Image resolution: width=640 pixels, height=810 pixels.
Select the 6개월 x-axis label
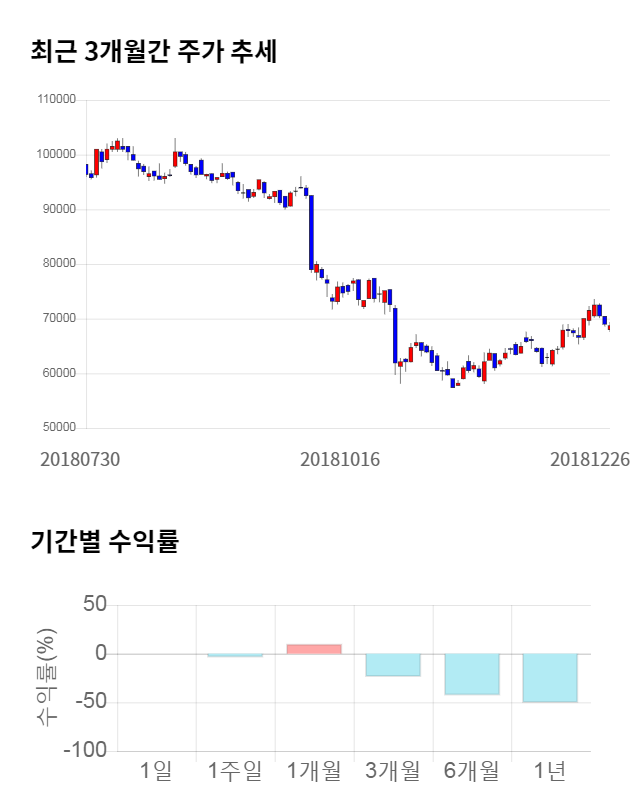pos(472,771)
